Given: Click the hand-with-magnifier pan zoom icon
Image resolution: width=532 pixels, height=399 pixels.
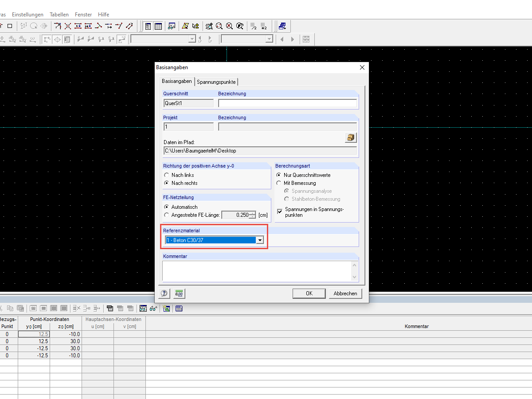Looking at the screenshot, I should coord(209,26).
